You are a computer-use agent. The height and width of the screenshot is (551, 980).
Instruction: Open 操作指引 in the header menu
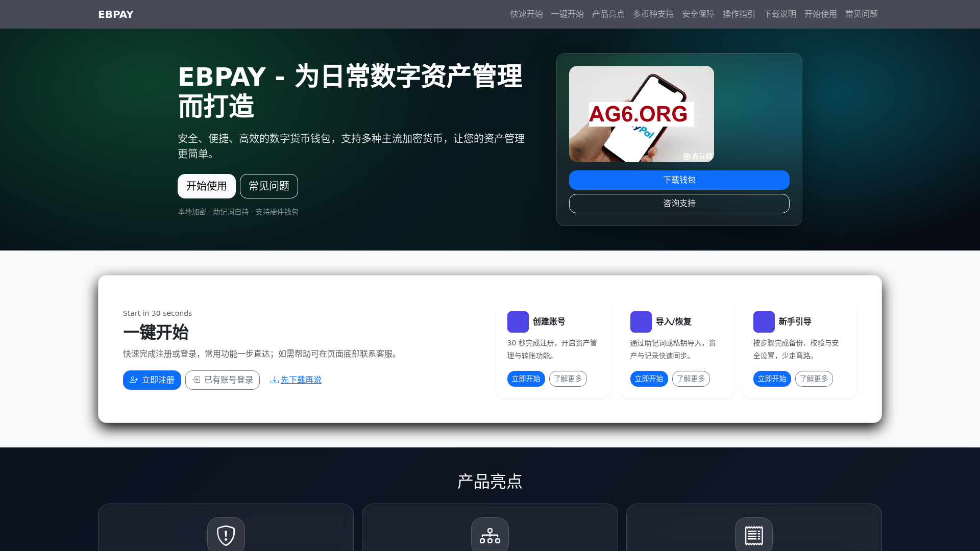tap(739, 14)
